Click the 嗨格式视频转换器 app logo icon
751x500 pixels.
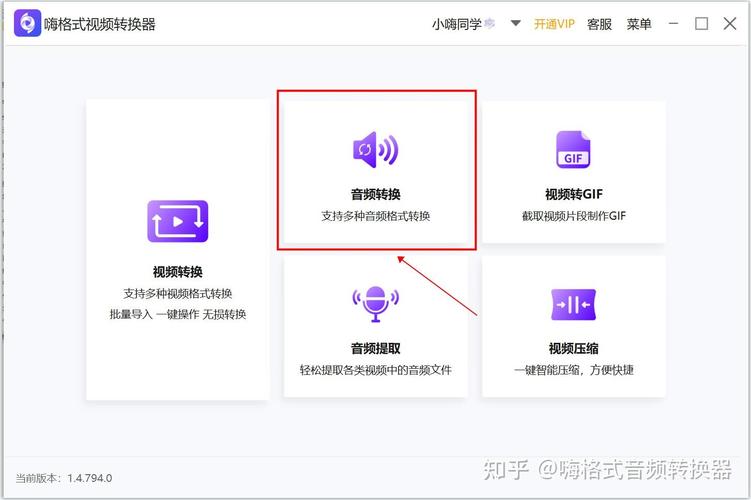point(27,23)
